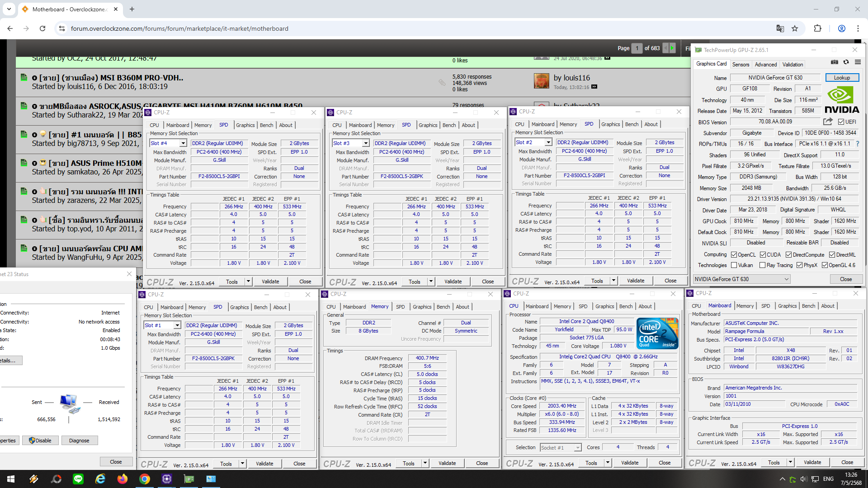Open the Socket #1 selection dropdown
This screenshot has width=868, height=488.
coord(577,448)
